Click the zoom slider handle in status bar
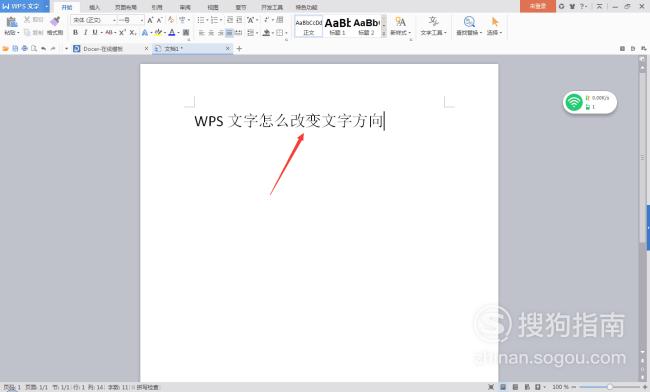650x392 pixels. [610, 387]
